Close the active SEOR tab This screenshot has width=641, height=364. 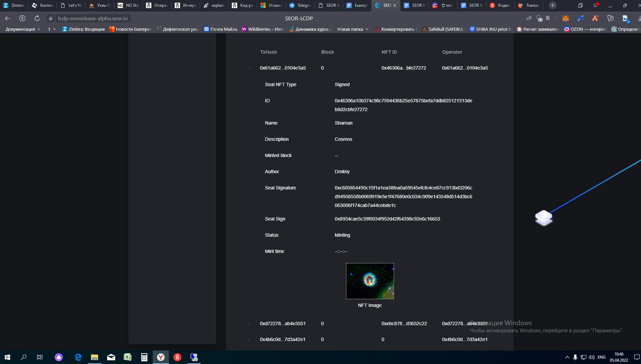point(394,5)
